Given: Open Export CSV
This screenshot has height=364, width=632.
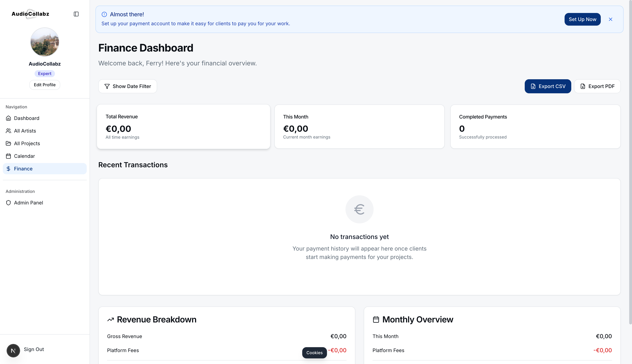Looking at the screenshot, I should (x=548, y=86).
